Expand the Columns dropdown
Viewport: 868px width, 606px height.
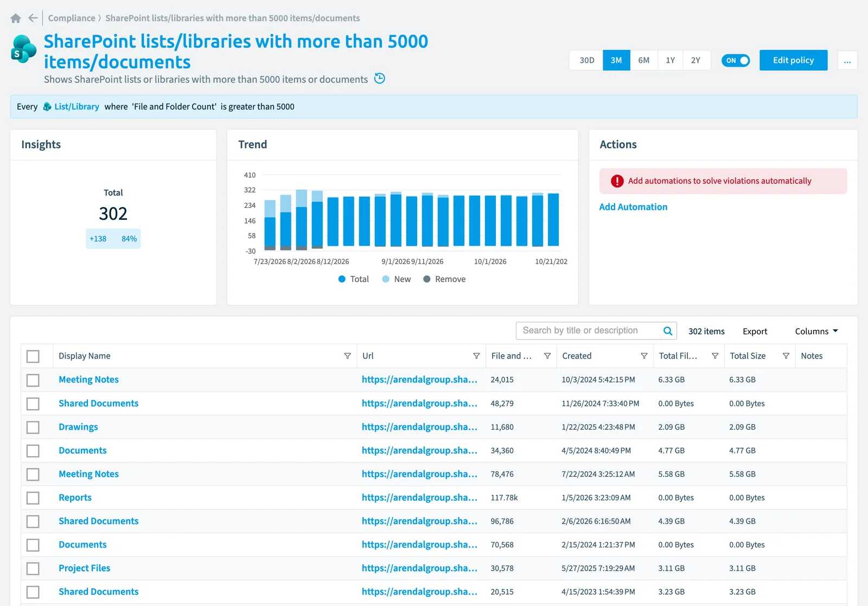click(816, 331)
